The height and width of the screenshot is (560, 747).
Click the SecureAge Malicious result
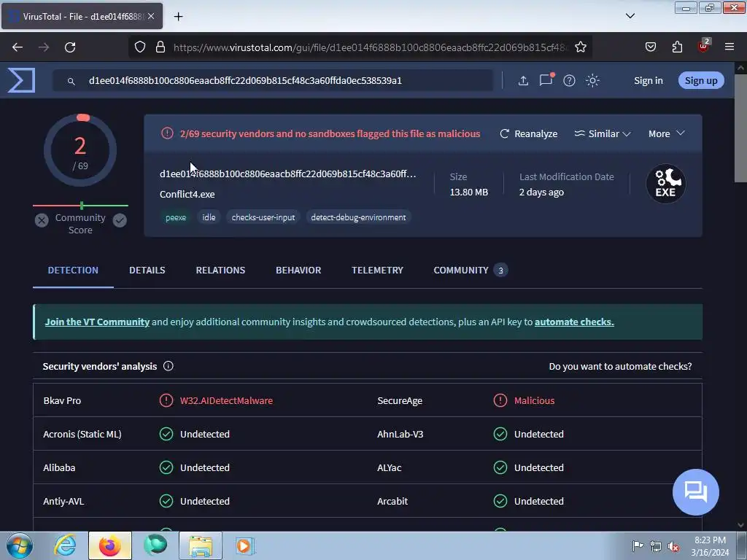coord(534,400)
